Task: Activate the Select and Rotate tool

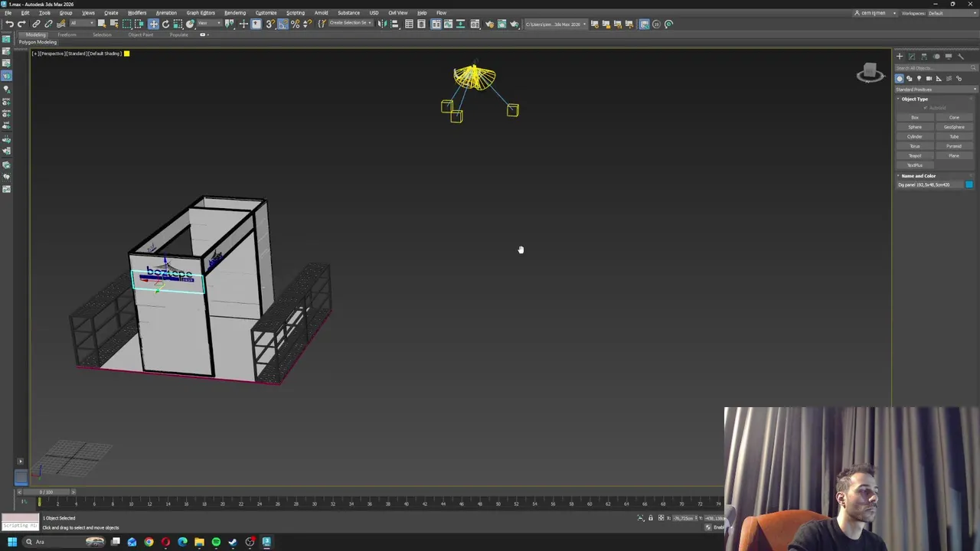Action: 165,24
